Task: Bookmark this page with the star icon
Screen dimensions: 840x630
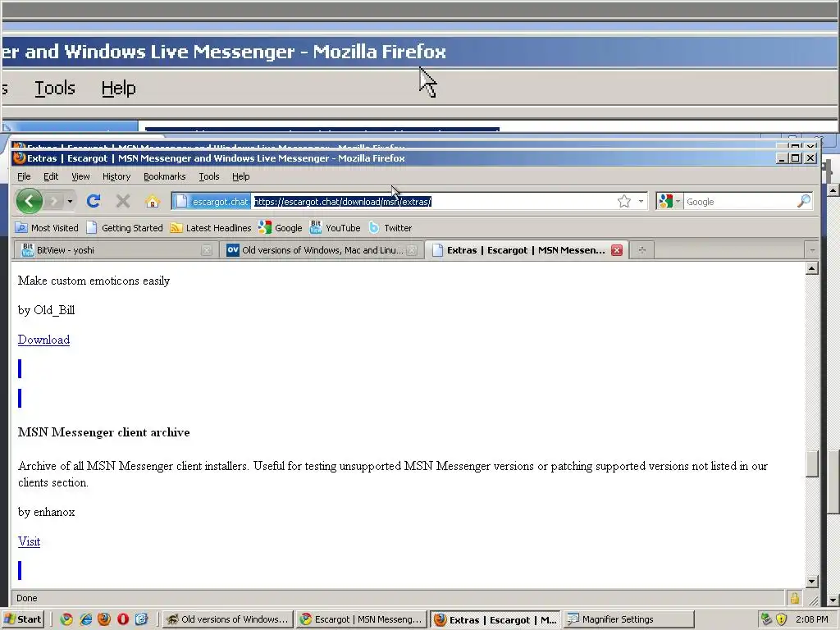Action: (x=623, y=202)
